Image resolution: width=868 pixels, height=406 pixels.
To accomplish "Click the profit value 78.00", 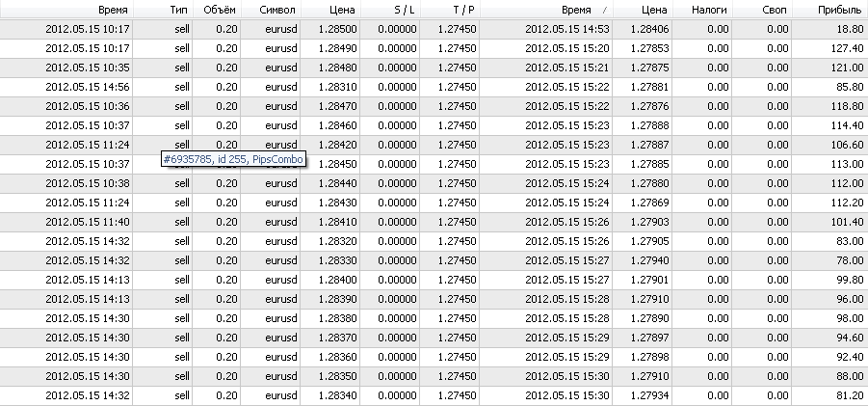I will point(851,260).
